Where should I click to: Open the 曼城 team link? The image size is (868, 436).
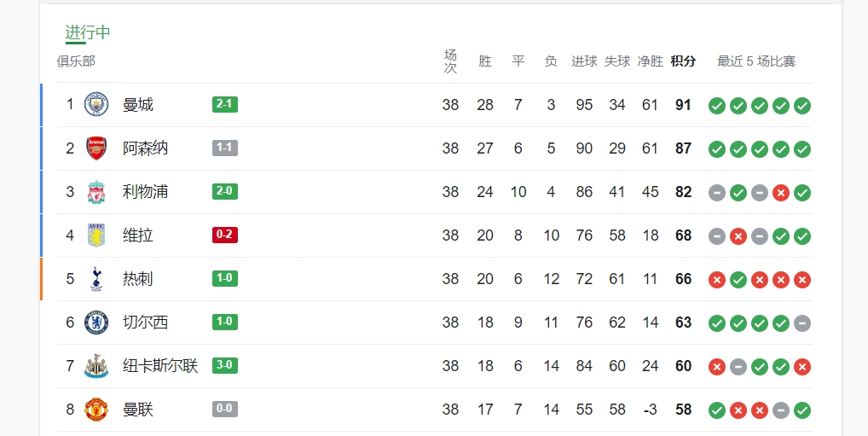pos(138,105)
